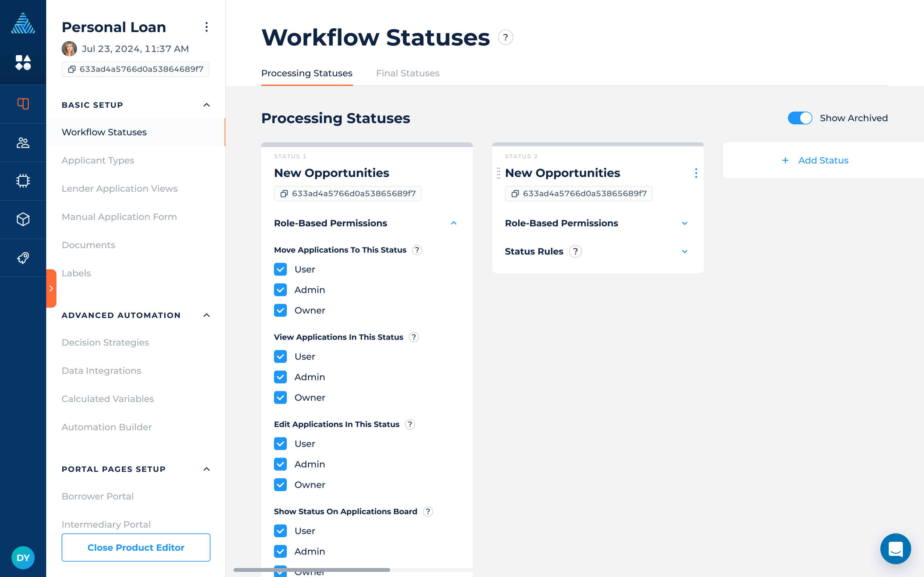Click the chip processor sidebar icon
The height and width of the screenshot is (577, 924).
[23, 181]
